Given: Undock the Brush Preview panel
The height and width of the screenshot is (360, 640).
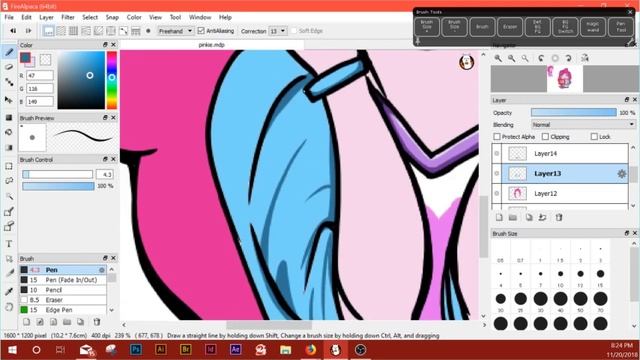Looking at the screenshot, I should click(105, 118).
